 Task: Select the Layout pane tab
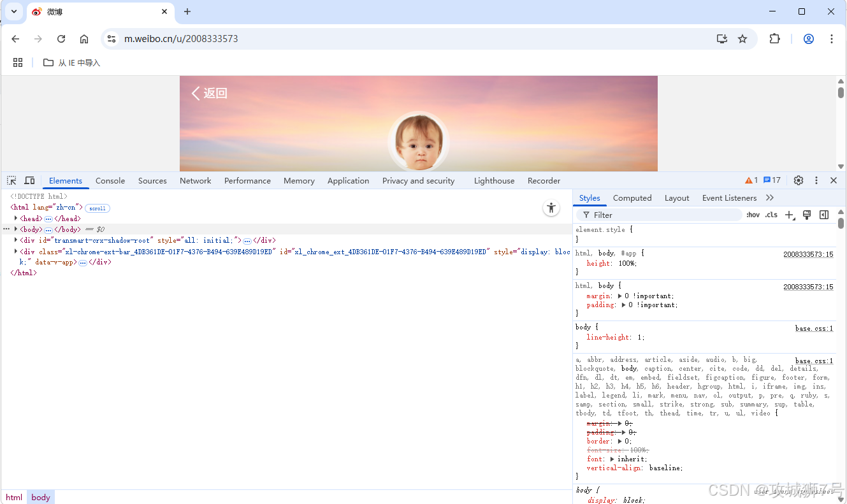point(677,198)
